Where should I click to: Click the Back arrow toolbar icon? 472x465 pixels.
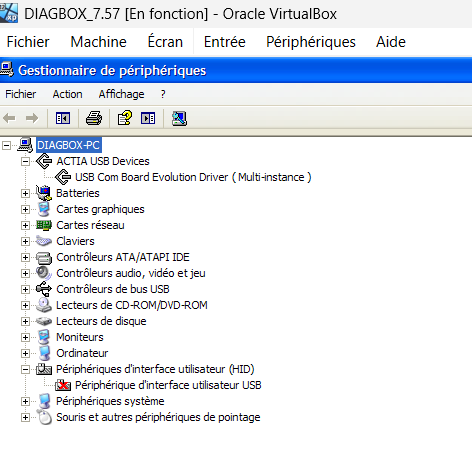[9, 118]
